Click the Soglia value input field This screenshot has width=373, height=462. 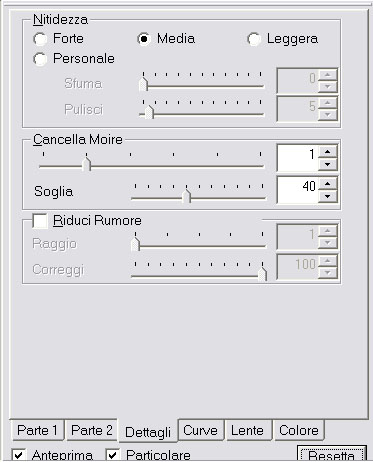coord(297,190)
